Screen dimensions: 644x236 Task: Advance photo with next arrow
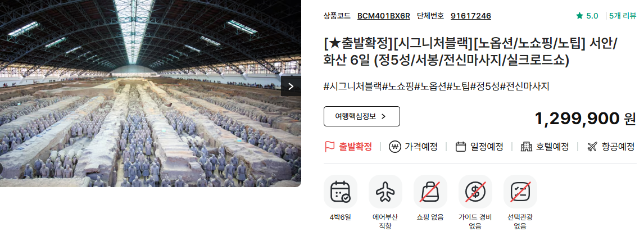tap(291, 86)
